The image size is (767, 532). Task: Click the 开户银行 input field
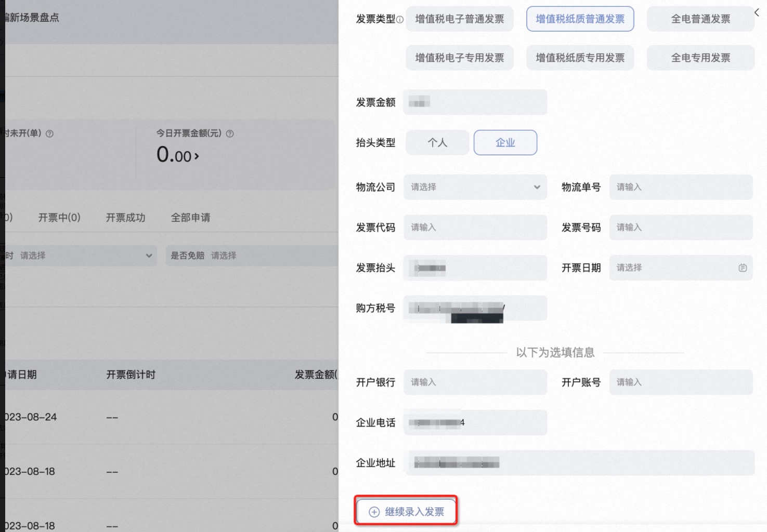(475, 382)
